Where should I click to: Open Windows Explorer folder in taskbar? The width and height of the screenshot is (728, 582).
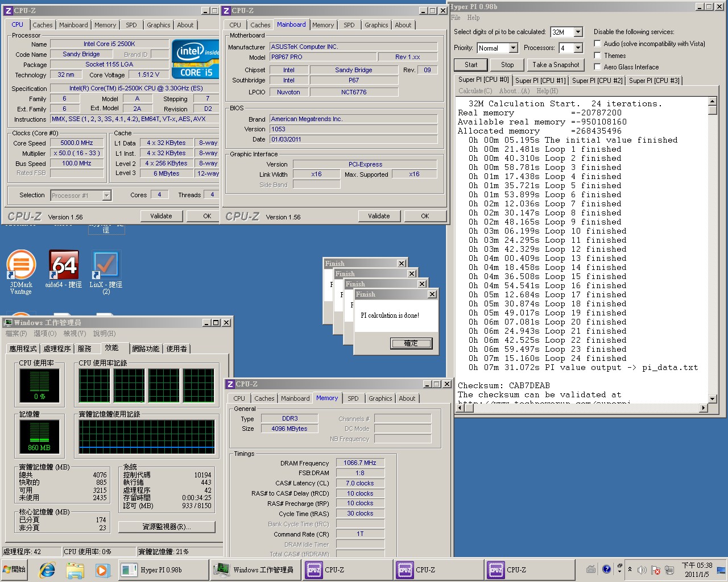coord(75,570)
